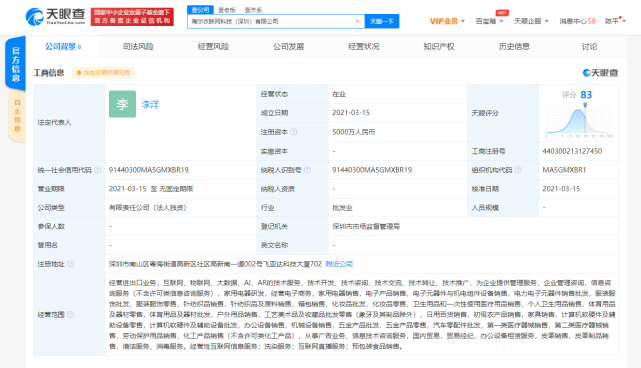Screen dimensions: 641x368
Task: Click the 工商信息 section heading
Action: (49, 73)
